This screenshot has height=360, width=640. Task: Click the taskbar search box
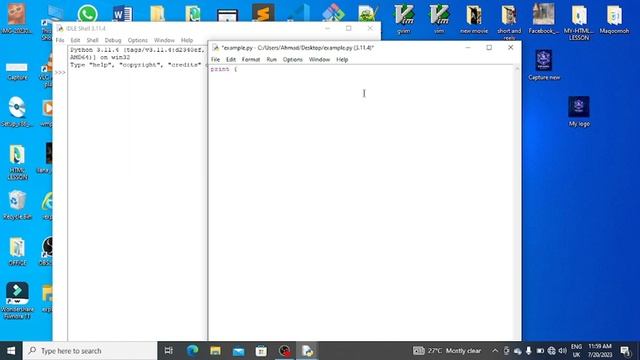(x=90, y=351)
